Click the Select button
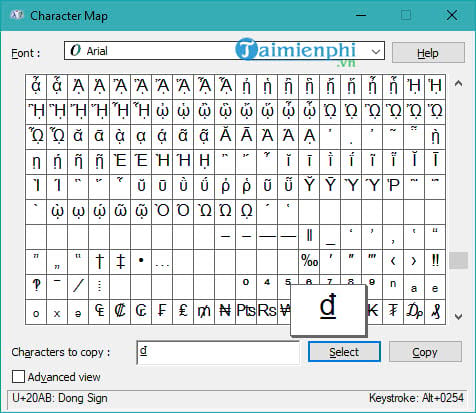This screenshot has width=476, height=413. (344, 352)
